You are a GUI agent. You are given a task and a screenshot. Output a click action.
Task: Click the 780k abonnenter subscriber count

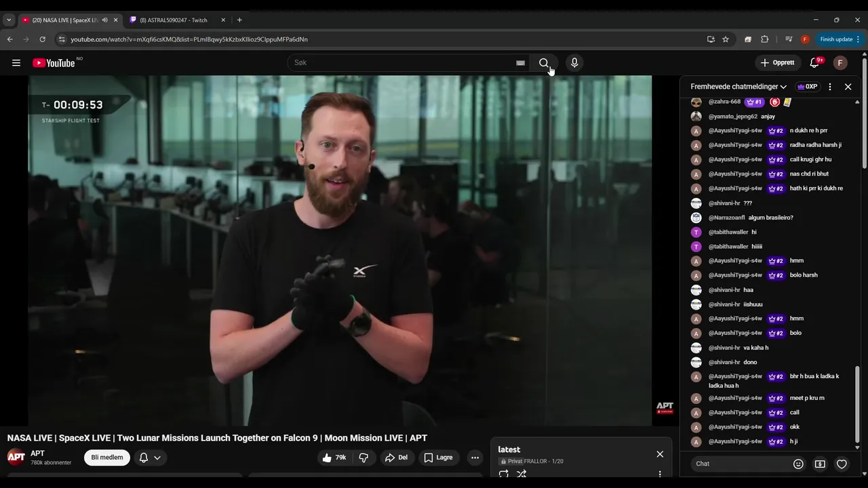(51, 463)
